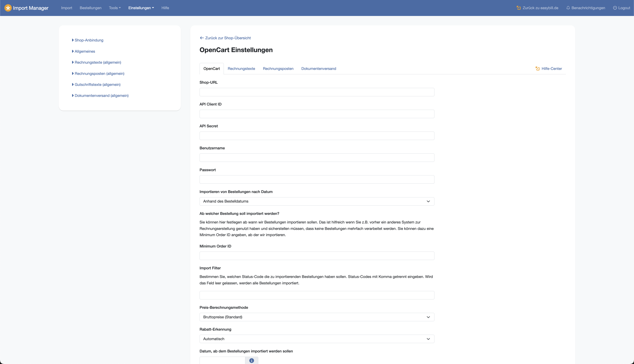634x364 pixels.
Task: Expand the Rechnungsposten (allgemein) triangle
Action: (x=73, y=74)
